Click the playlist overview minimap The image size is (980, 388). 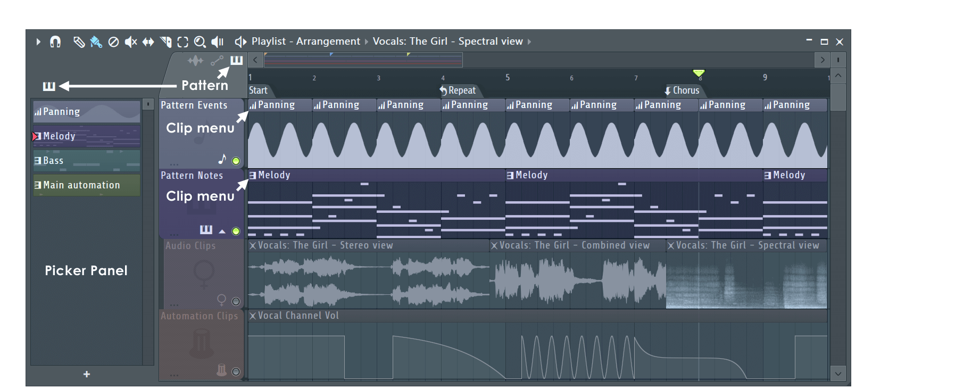363,60
